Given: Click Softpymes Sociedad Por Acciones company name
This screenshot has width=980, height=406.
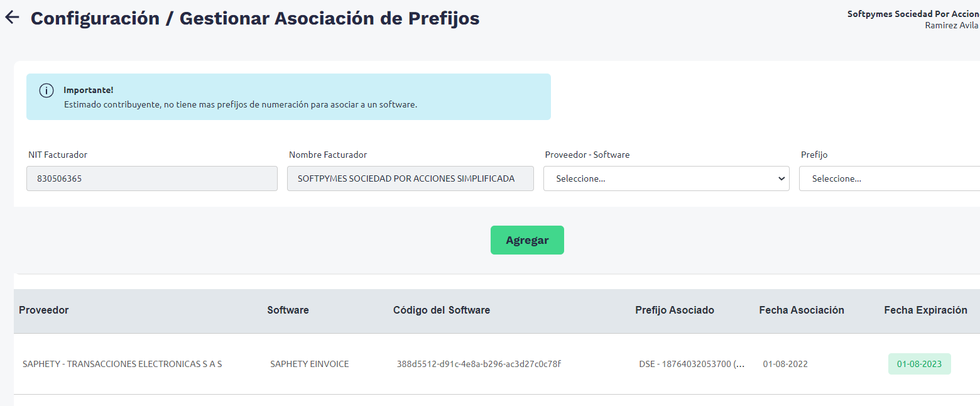Looking at the screenshot, I should click(x=913, y=14).
